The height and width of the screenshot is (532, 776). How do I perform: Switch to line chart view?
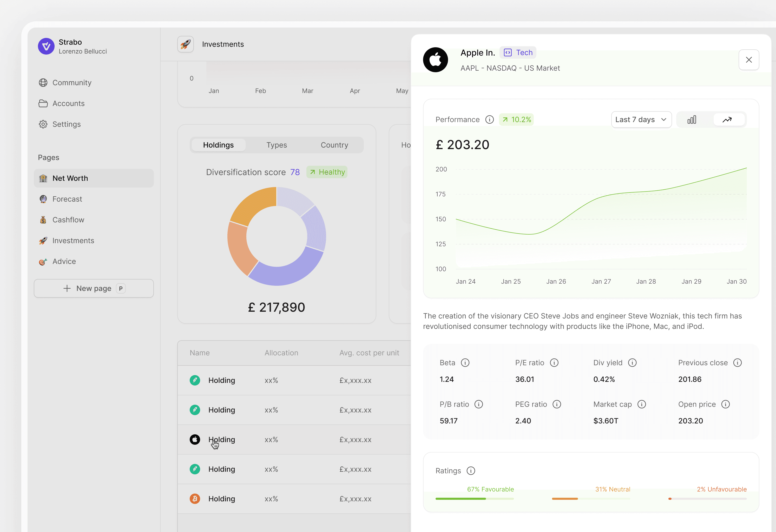(727, 119)
